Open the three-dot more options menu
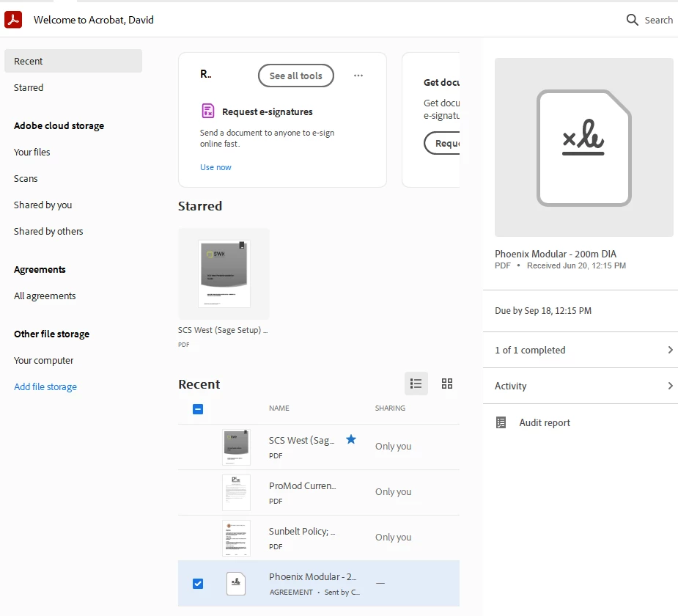The image size is (678, 616). click(358, 76)
